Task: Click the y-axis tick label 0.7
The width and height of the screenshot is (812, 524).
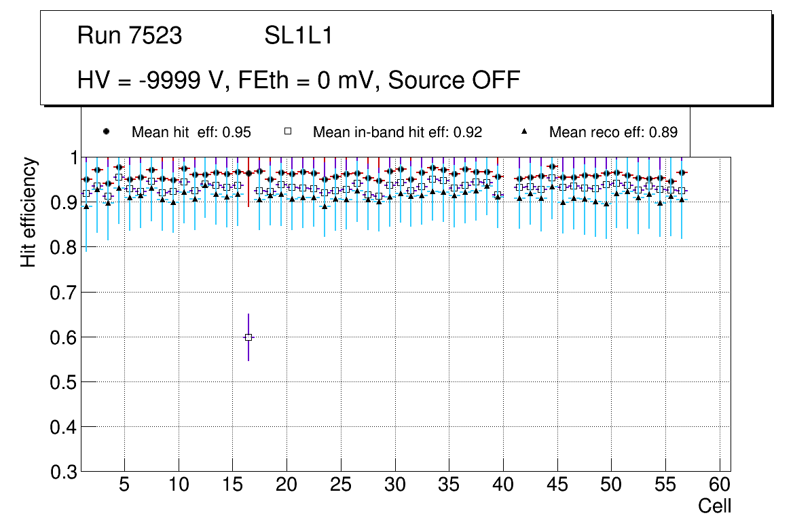Action: tap(63, 293)
